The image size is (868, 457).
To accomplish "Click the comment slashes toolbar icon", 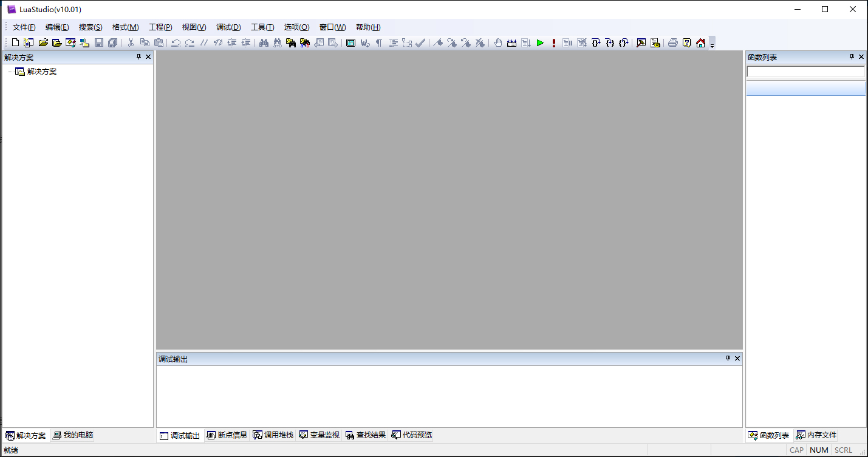I will click(x=204, y=42).
